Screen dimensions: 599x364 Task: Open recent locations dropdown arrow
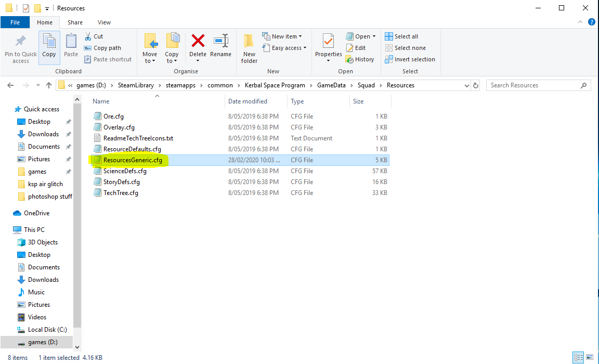pos(38,85)
